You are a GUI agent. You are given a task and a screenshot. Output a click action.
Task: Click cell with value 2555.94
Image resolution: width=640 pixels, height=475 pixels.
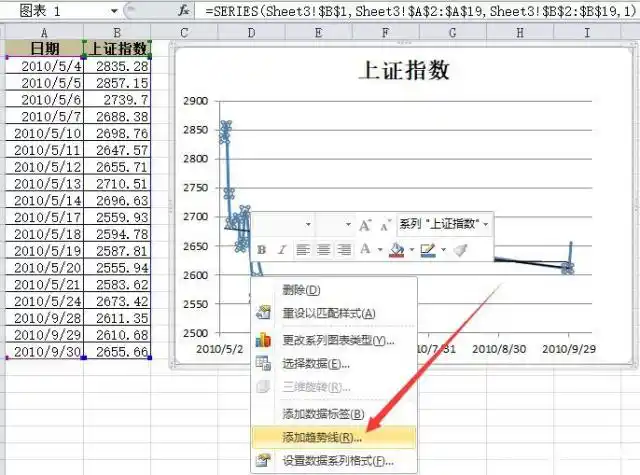pyautogui.click(x=118, y=267)
